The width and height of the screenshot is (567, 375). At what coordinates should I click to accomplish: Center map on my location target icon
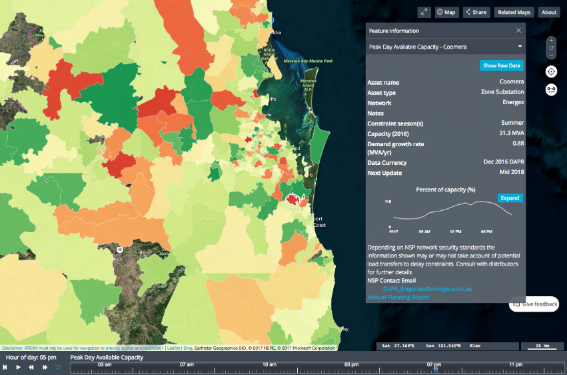pos(551,72)
